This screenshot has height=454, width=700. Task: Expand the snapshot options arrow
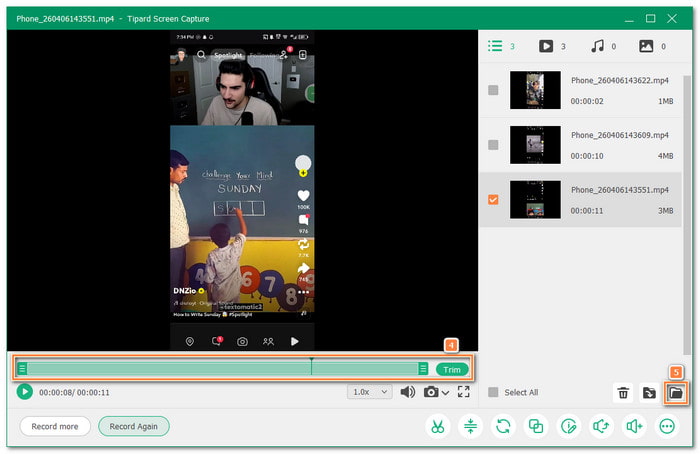[x=445, y=393]
